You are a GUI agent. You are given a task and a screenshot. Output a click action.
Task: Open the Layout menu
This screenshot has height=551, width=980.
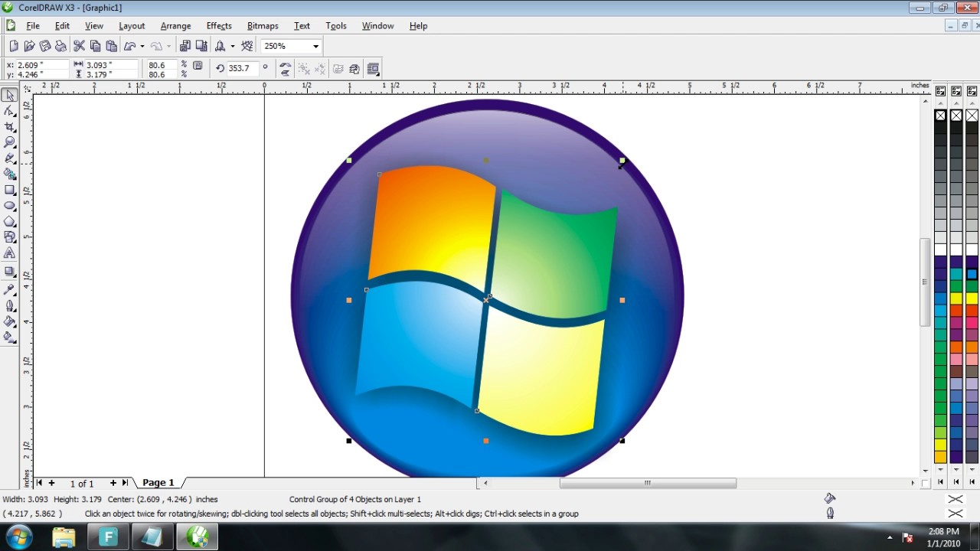[132, 25]
